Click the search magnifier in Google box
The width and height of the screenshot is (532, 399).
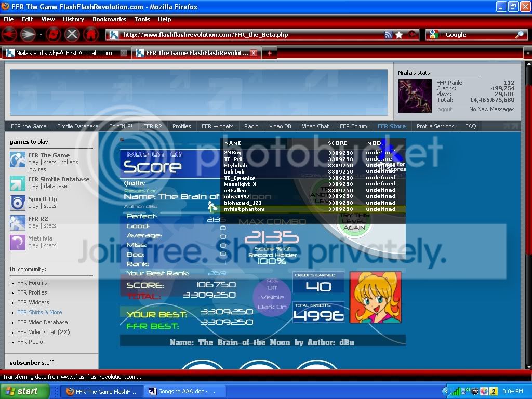520,35
